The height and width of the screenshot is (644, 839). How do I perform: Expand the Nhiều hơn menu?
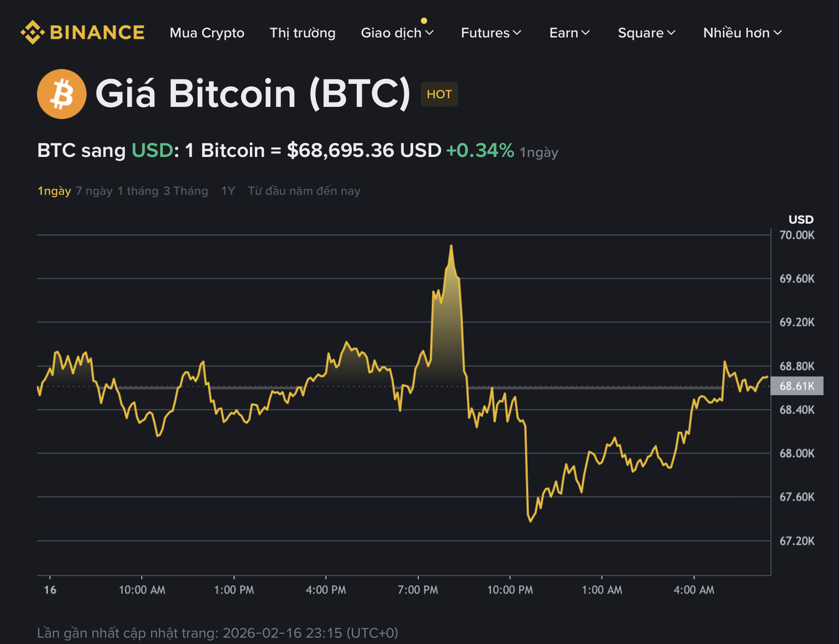(x=741, y=33)
